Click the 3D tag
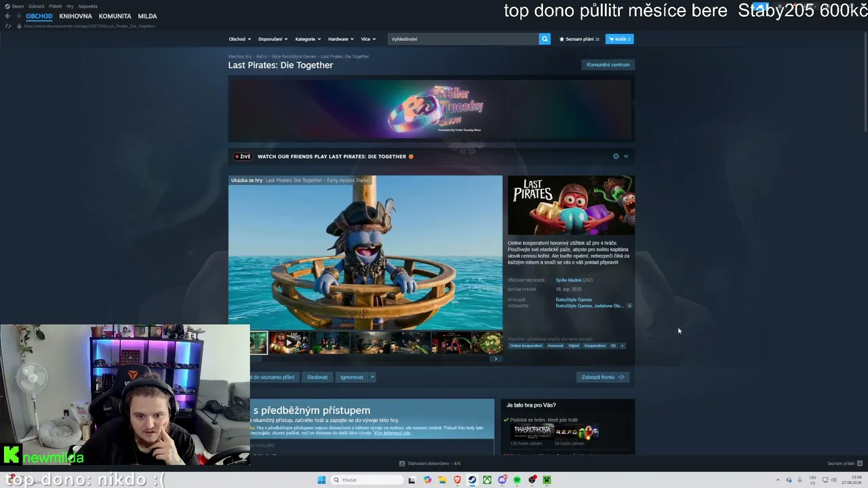 [613, 346]
